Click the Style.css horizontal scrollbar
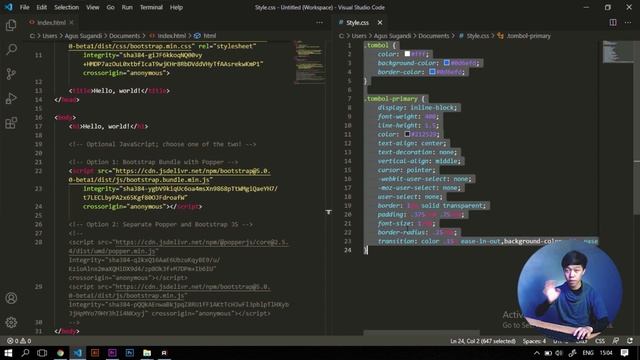640x360 pixels. (x=422, y=333)
